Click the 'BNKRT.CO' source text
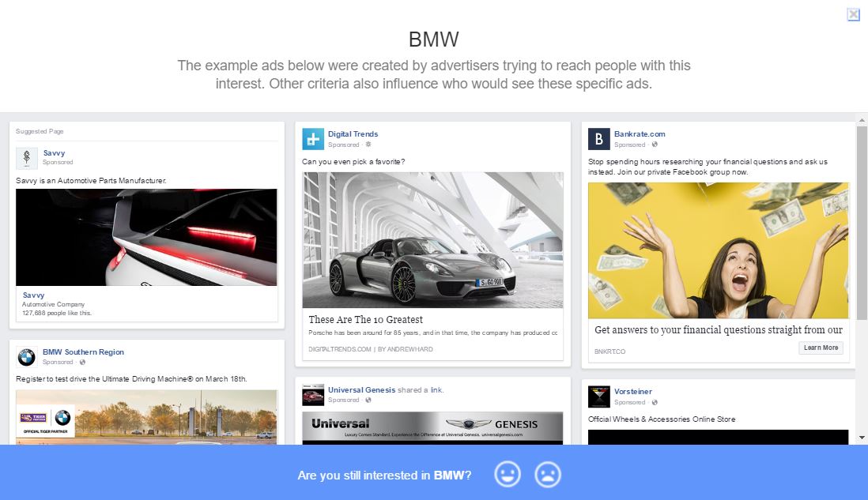Viewport: 868px width, 500px height. pyautogui.click(x=609, y=352)
